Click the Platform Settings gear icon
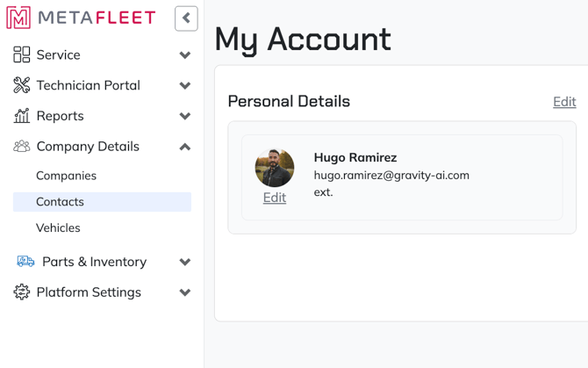Viewport: 588px width, 368px height. [x=22, y=292]
